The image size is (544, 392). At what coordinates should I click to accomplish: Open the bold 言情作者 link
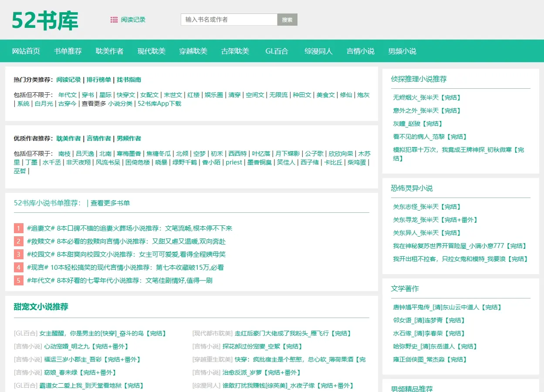(x=99, y=138)
